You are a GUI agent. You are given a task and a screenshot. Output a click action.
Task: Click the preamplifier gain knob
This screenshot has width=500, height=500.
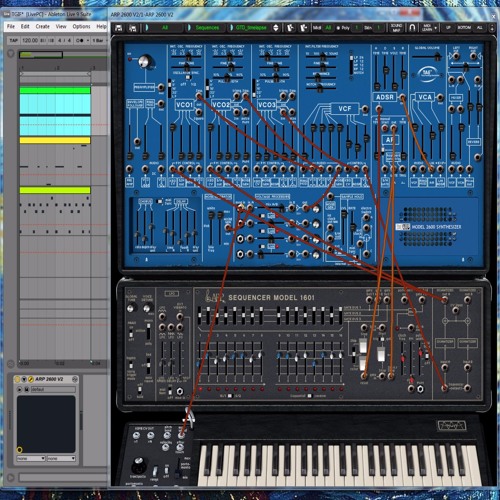pos(145,61)
